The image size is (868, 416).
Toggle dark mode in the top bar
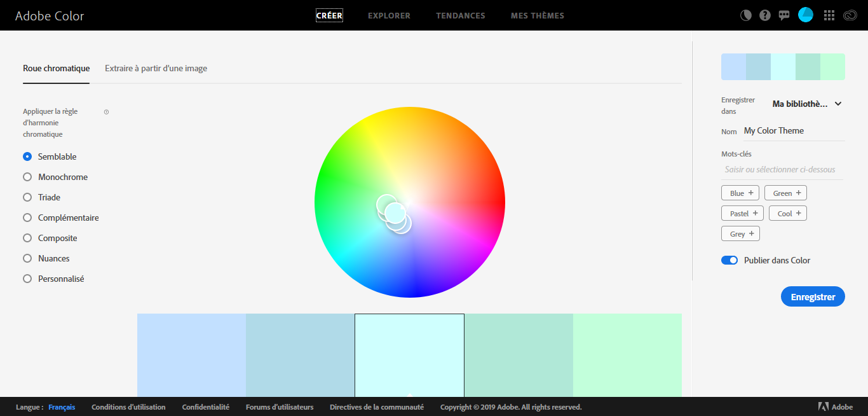745,15
